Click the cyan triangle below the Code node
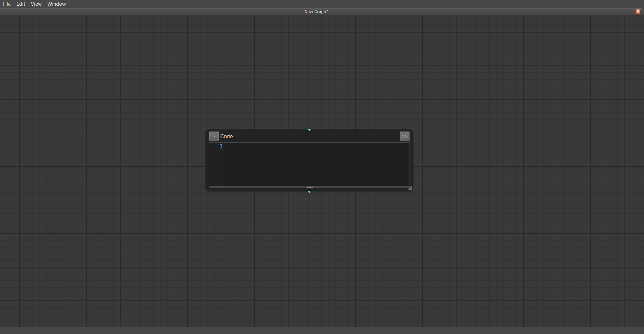This screenshot has width=644, height=334. 309,192
